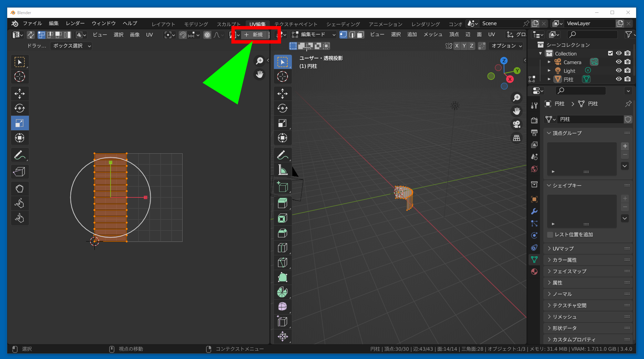644x359 pixels.
Task: Uncheck the Collection exclude checkbox
Action: [610, 53]
